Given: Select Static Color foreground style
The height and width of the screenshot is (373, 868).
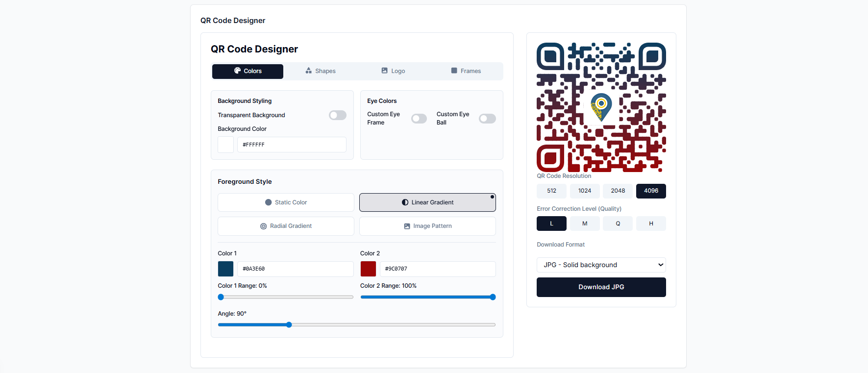Looking at the screenshot, I should point(286,202).
